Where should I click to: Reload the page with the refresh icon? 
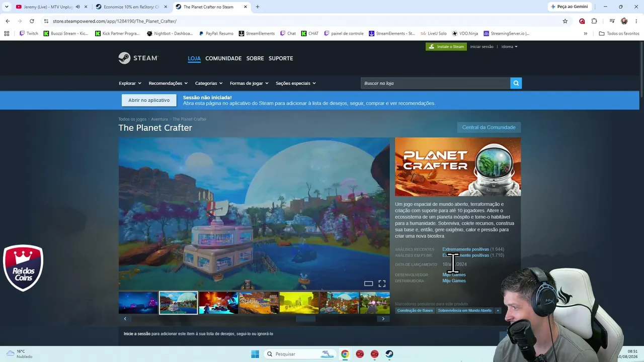pyautogui.click(x=32, y=21)
